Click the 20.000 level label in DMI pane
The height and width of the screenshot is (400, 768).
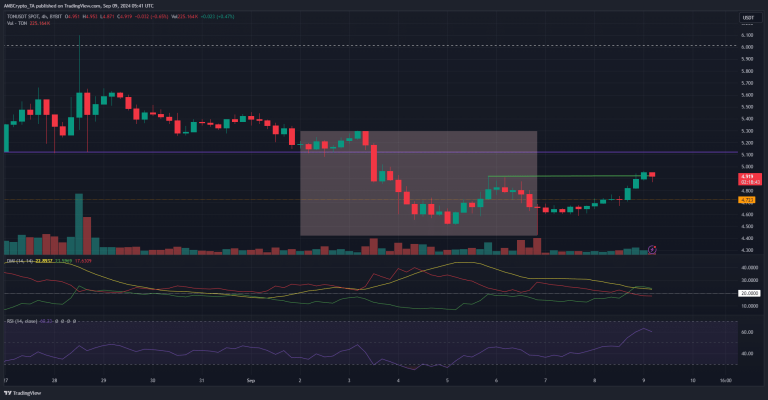pyautogui.click(x=746, y=293)
